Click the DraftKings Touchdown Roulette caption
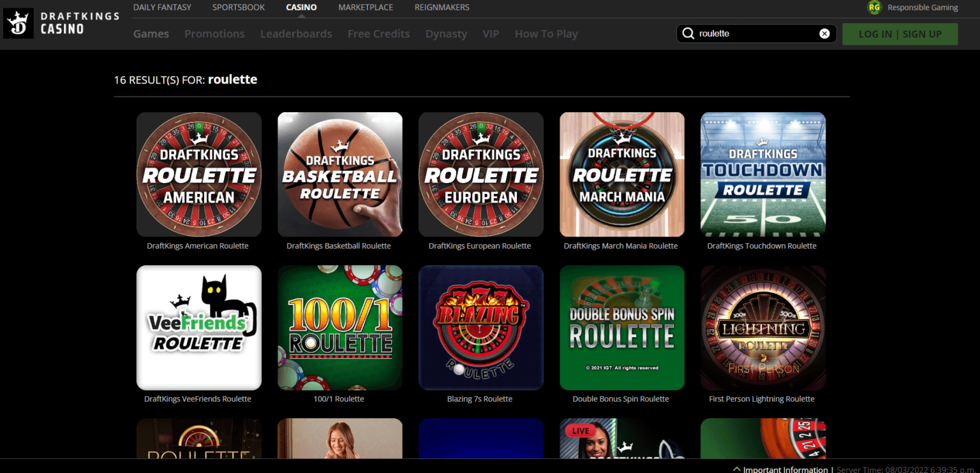 point(762,245)
